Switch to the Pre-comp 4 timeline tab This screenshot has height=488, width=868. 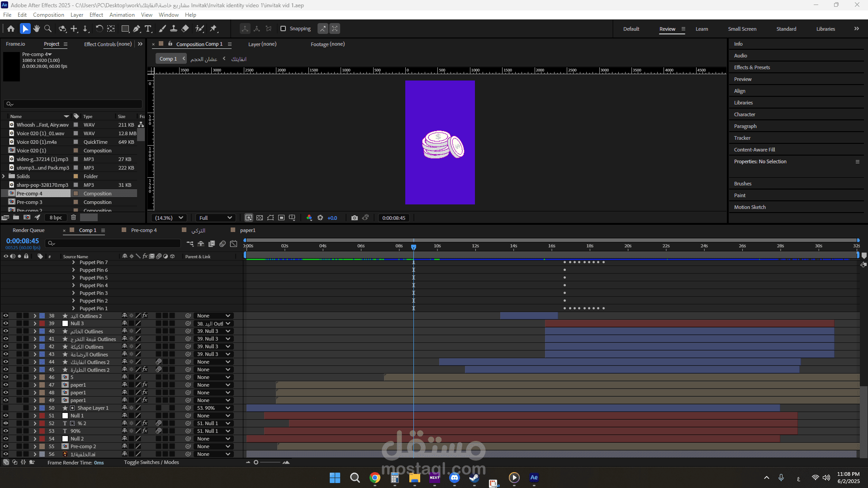point(144,230)
